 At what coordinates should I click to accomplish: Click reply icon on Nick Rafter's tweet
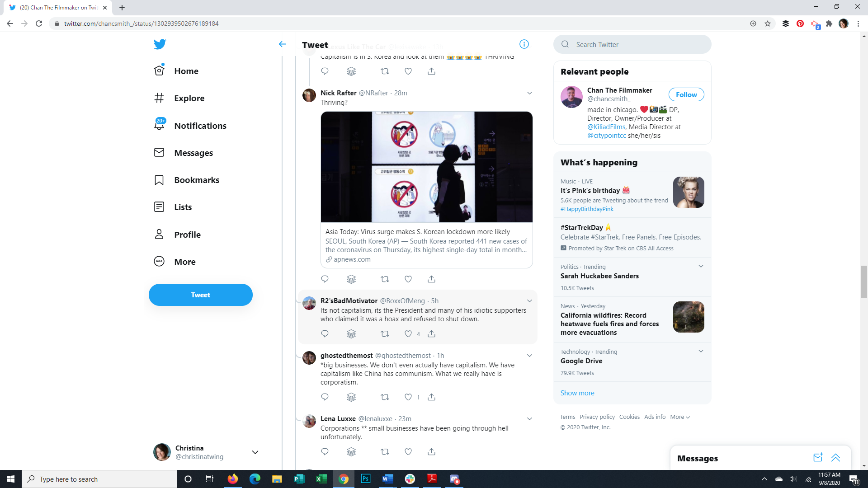(x=325, y=279)
